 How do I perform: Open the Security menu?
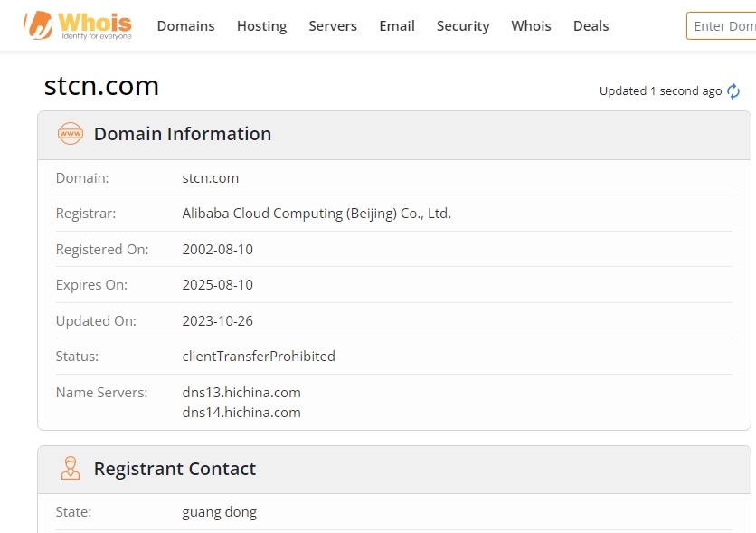point(463,26)
